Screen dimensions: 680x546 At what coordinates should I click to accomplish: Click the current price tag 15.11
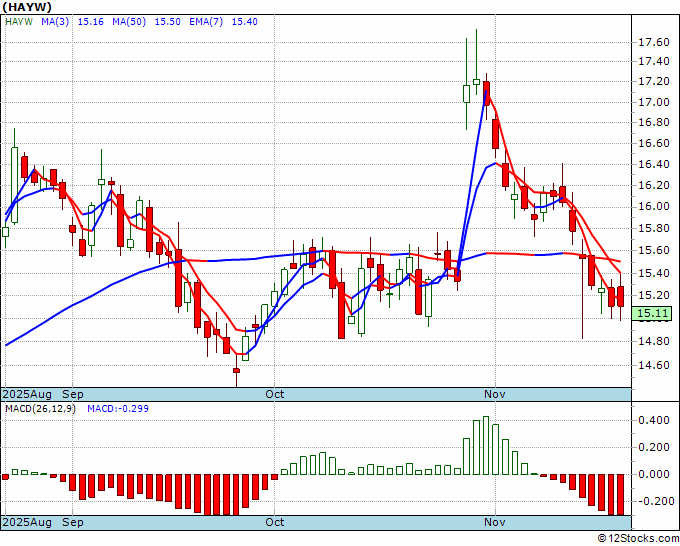click(x=652, y=313)
